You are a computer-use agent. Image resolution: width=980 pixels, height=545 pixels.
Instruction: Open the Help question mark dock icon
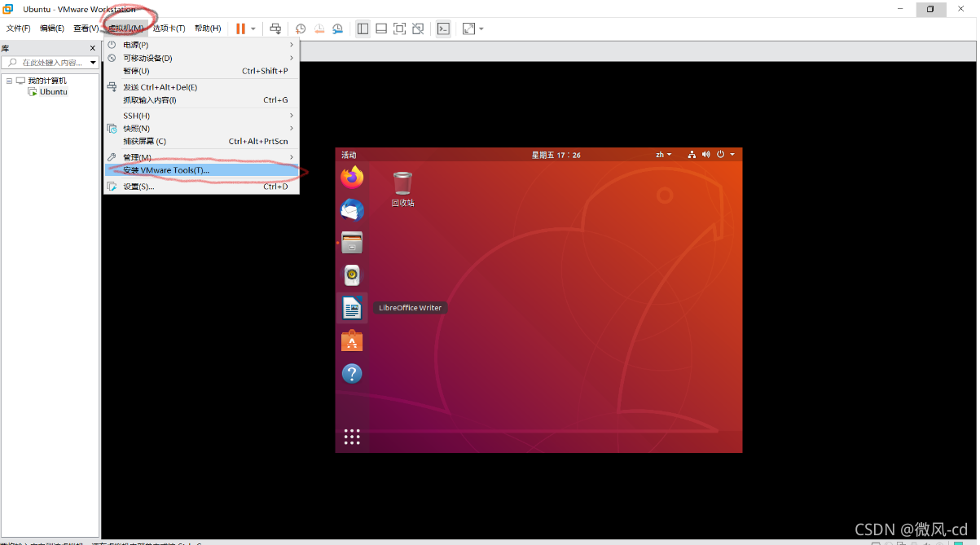click(352, 374)
